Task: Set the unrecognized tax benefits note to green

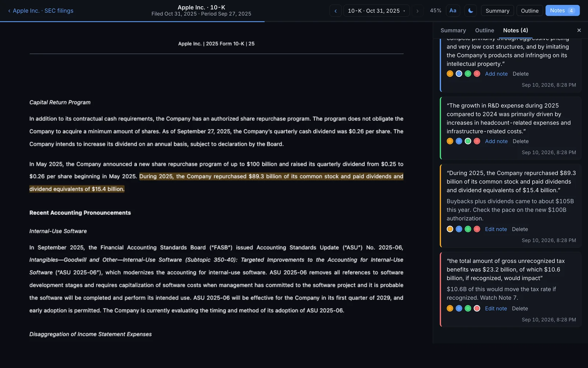Action: pos(468,308)
